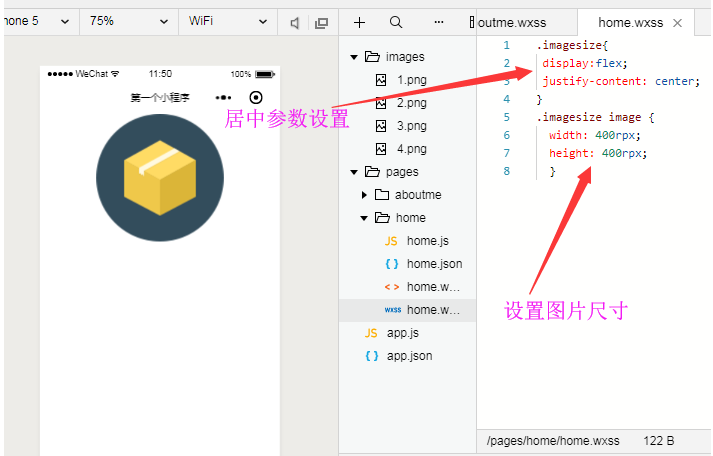The image size is (713, 456).
Task: Open the app.json file
Action: (409, 356)
